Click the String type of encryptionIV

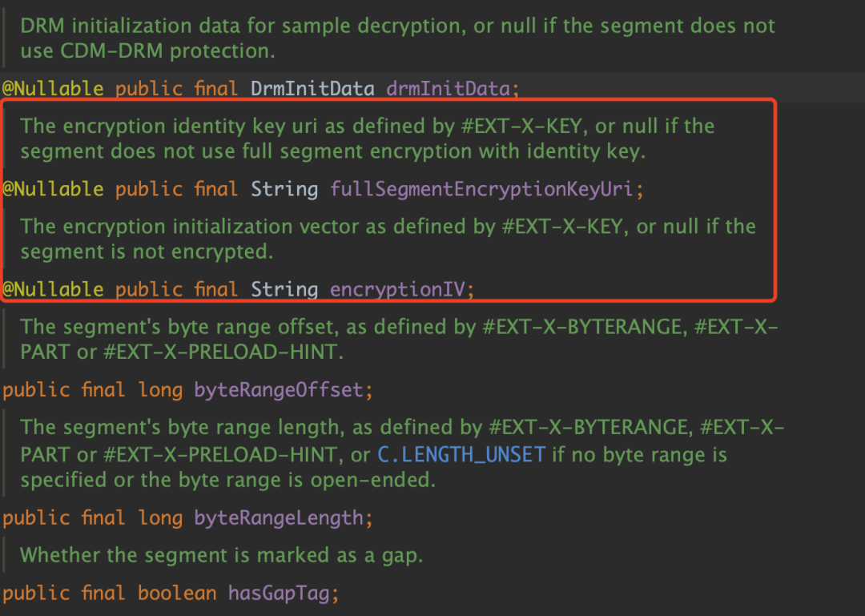click(284, 290)
